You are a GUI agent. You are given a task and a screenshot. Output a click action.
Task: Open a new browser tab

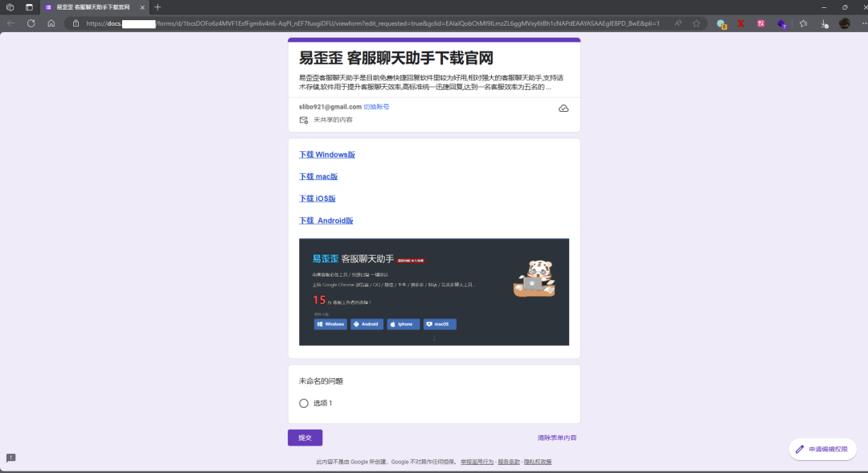pos(158,7)
